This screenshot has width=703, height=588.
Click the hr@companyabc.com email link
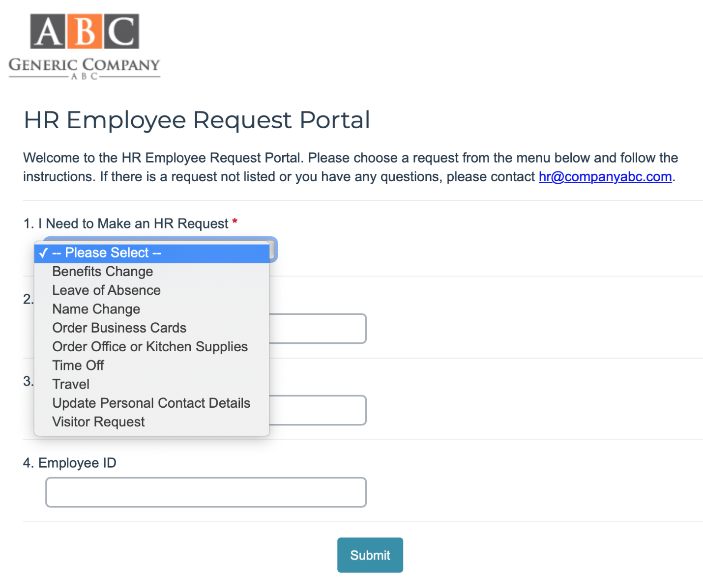(605, 177)
